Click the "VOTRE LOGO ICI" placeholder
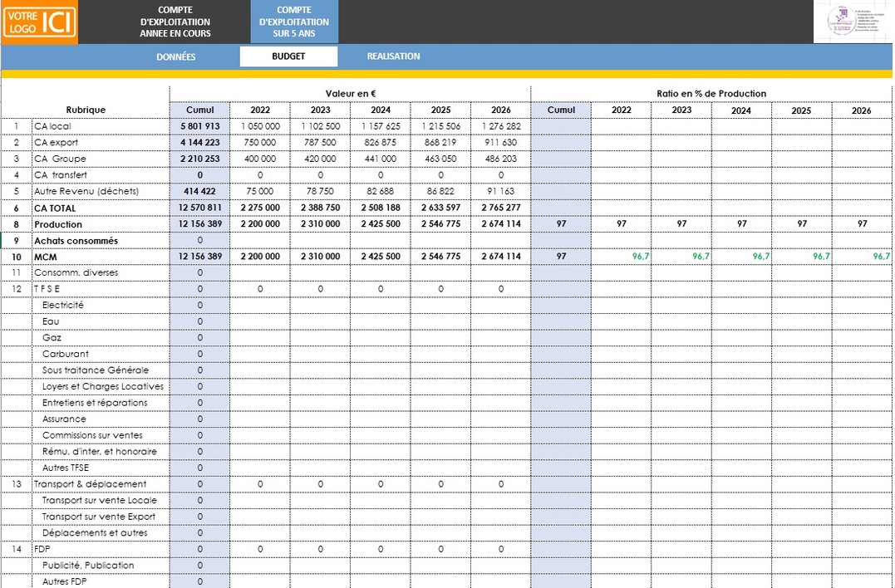The width and height of the screenshot is (895, 588). pyautogui.click(x=38, y=22)
